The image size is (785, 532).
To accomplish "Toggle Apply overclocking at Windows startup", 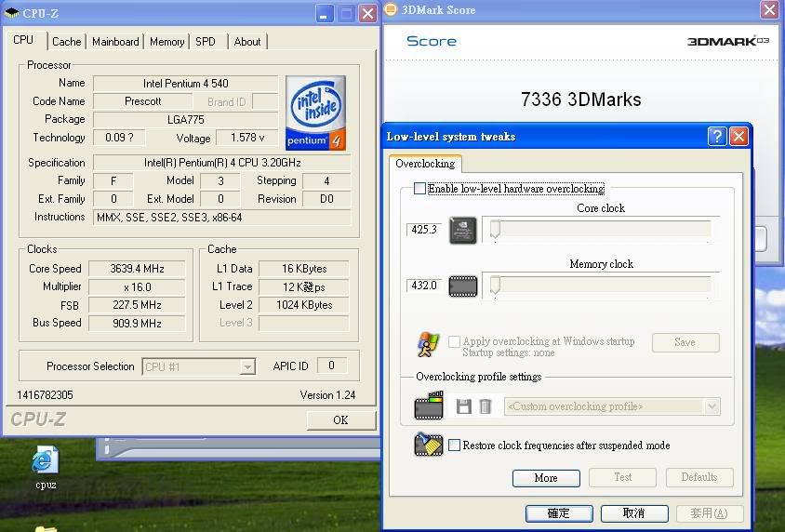I will pyautogui.click(x=454, y=342).
